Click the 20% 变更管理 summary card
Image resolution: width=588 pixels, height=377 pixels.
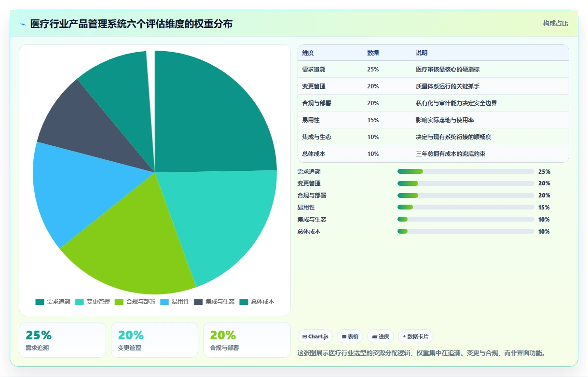(154, 340)
